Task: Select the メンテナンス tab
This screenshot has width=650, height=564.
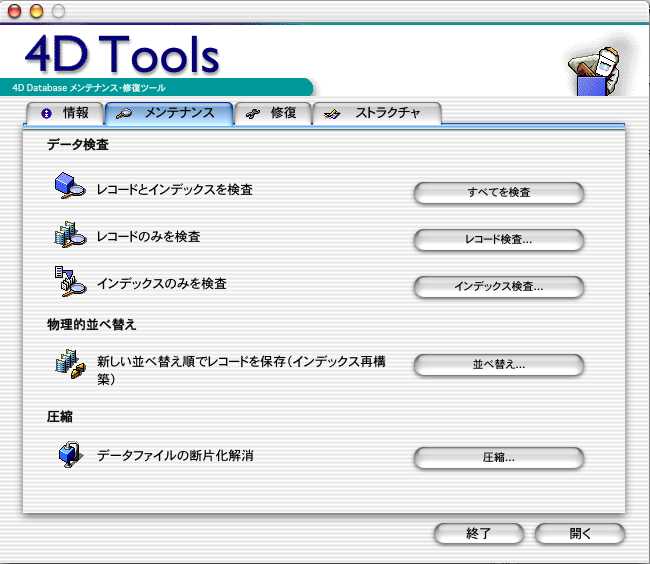Action: pos(168,113)
